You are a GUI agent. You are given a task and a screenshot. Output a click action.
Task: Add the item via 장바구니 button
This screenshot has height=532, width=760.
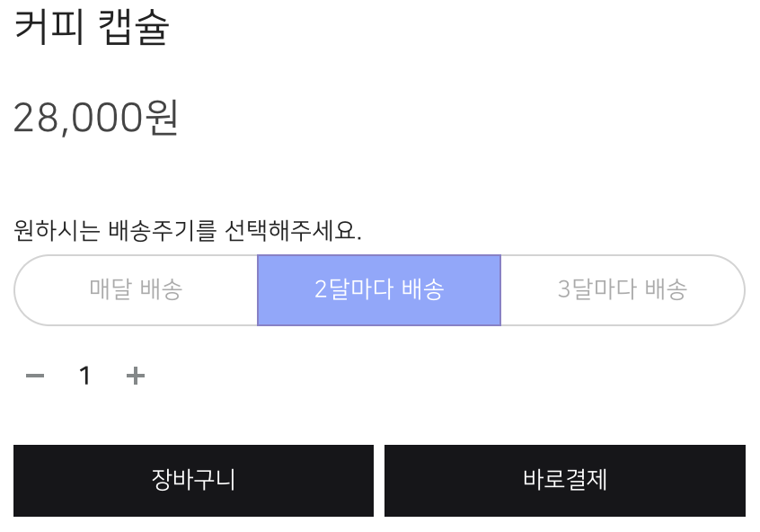point(193,480)
